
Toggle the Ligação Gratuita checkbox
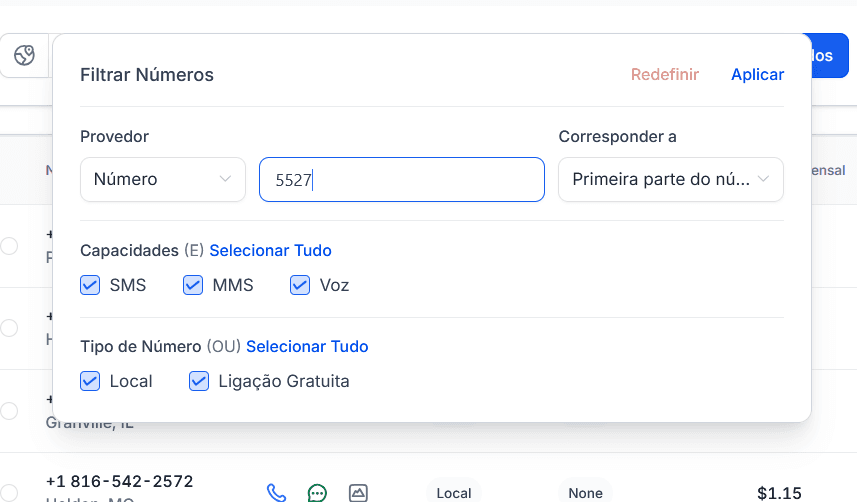click(199, 381)
